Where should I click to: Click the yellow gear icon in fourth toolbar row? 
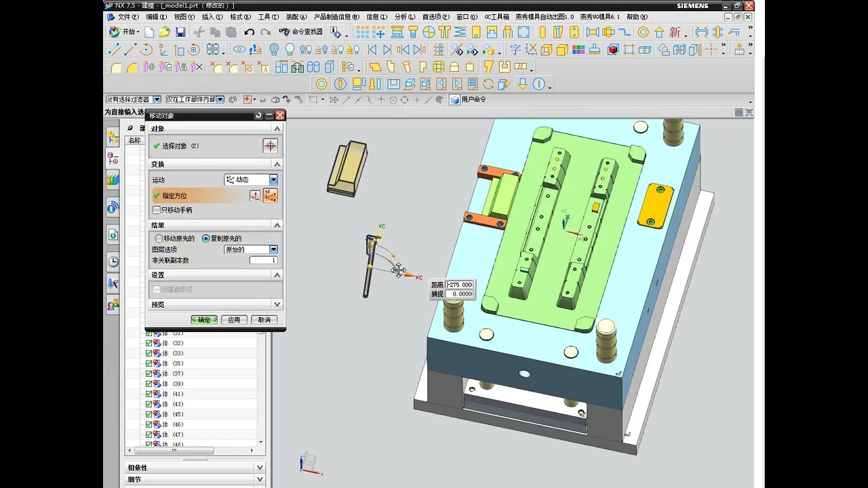pyautogui.click(x=321, y=84)
